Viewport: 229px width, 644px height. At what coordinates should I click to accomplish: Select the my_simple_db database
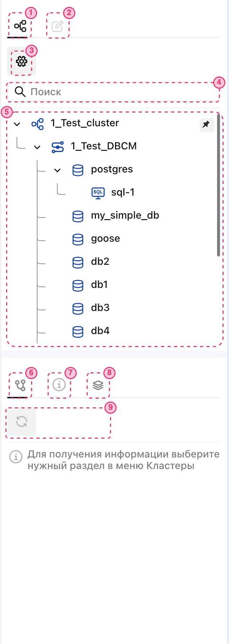tap(125, 215)
